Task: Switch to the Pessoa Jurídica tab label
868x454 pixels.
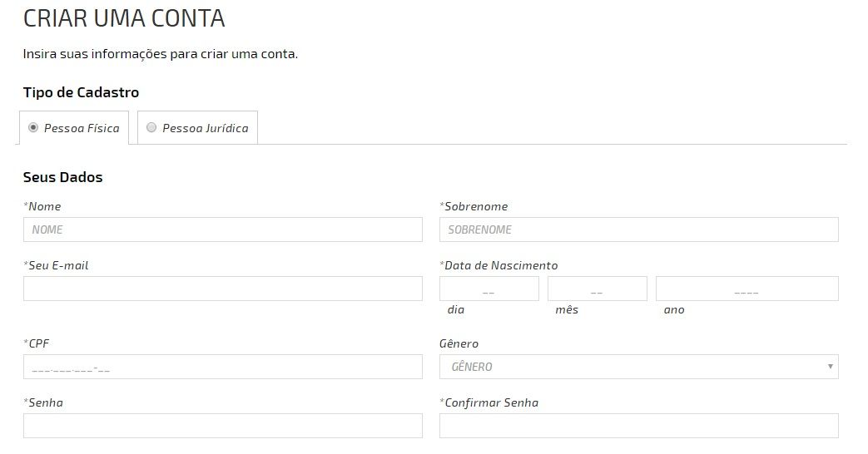Action: [205, 128]
